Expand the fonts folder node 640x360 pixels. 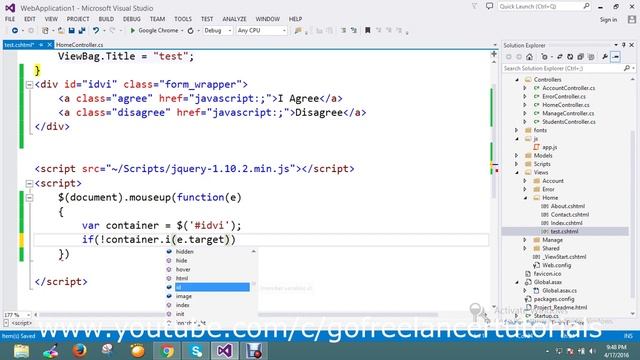pos(517,130)
